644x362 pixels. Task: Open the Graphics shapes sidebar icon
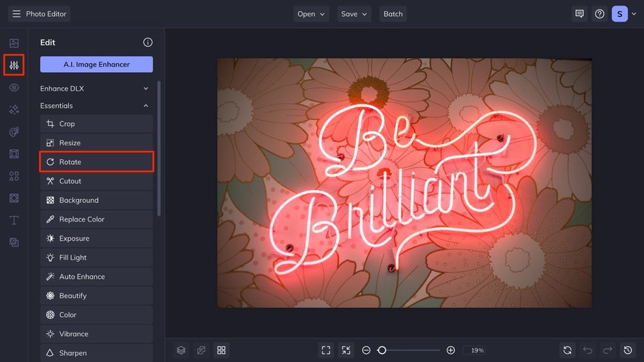point(14,176)
